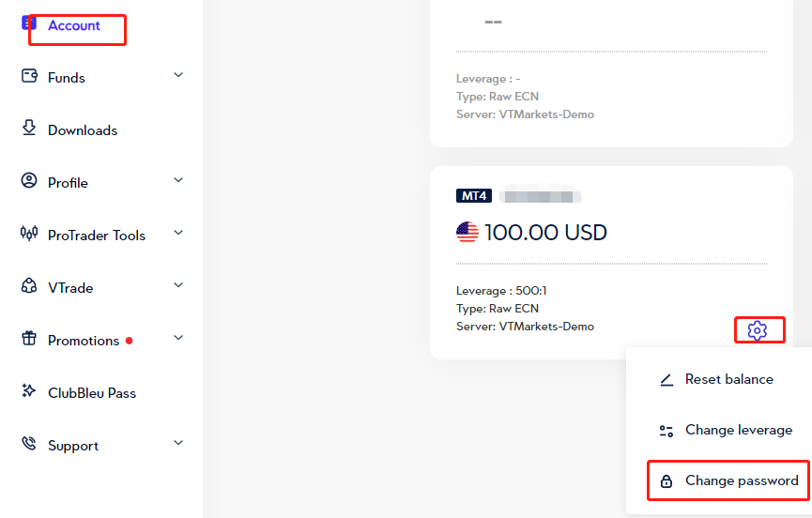Viewport: 812px width, 518px height.
Task: Click the ProTrader Tools candlestick icon
Action: pyautogui.click(x=29, y=234)
